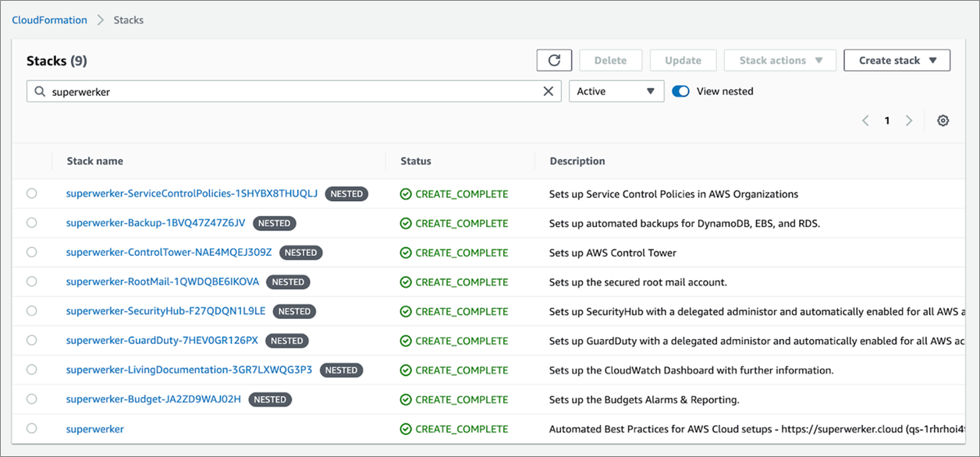Go to CloudFormation breadcrumb
The height and width of the screenshot is (457, 980).
click(49, 20)
